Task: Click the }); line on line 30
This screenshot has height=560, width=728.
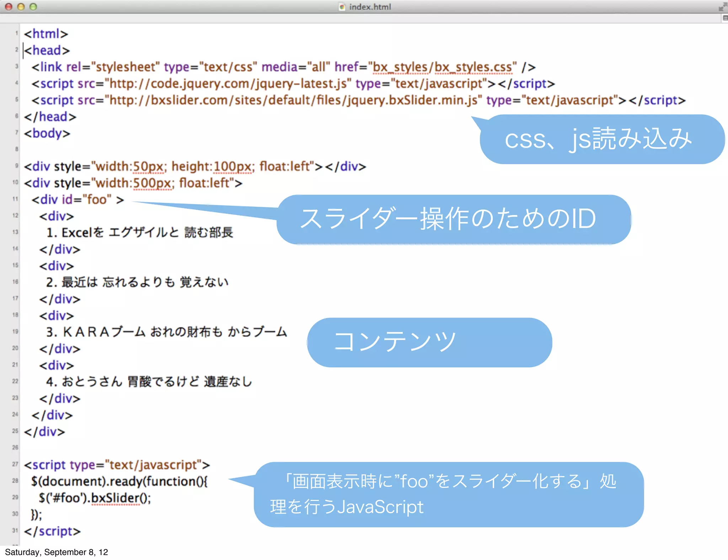Action: [x=36, y=515]
